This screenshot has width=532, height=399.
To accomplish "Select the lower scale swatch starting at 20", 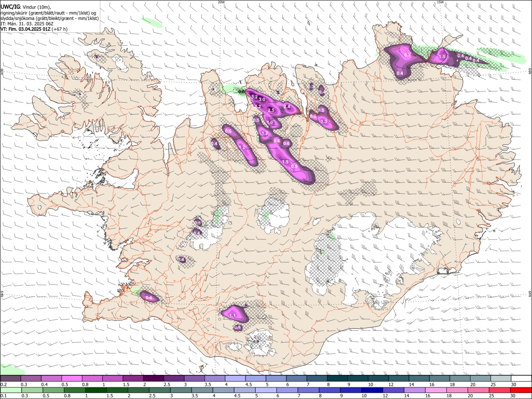I will tap(478, 390).
